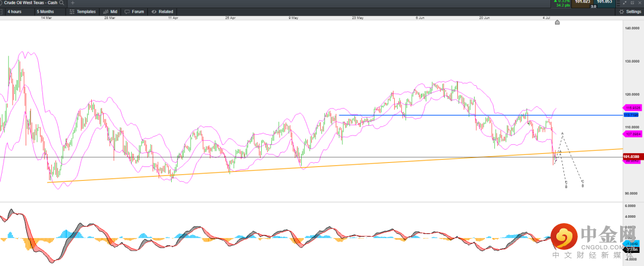Click the Templates list icon
The image size is (644, 266).
[x=72, y=11]
